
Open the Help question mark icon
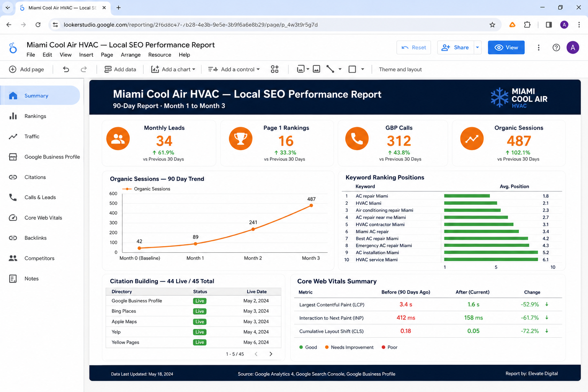pyautogui.click(x=556, y=47)
